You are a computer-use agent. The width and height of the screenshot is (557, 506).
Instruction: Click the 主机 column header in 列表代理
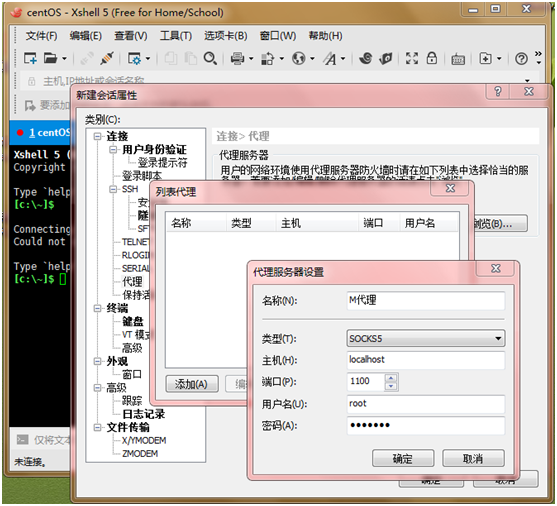tap(317, 223)
